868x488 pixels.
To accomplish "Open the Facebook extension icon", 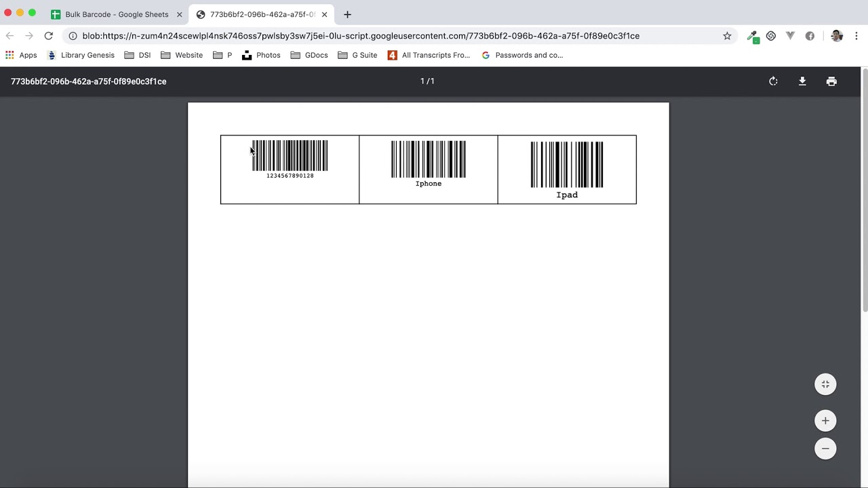I will [x=810, y=36].
